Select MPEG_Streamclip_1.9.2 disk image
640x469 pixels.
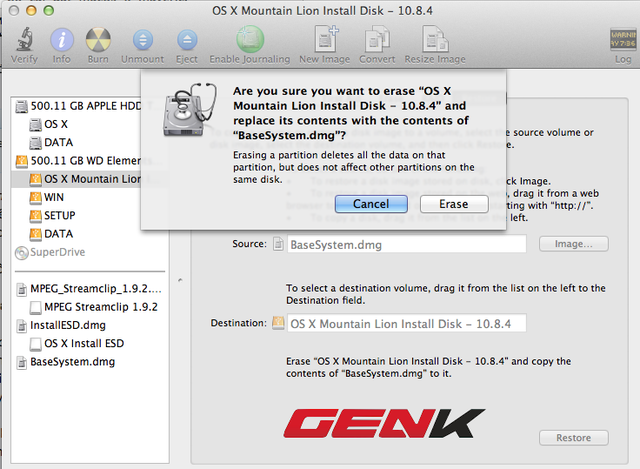tap(89, 289)
